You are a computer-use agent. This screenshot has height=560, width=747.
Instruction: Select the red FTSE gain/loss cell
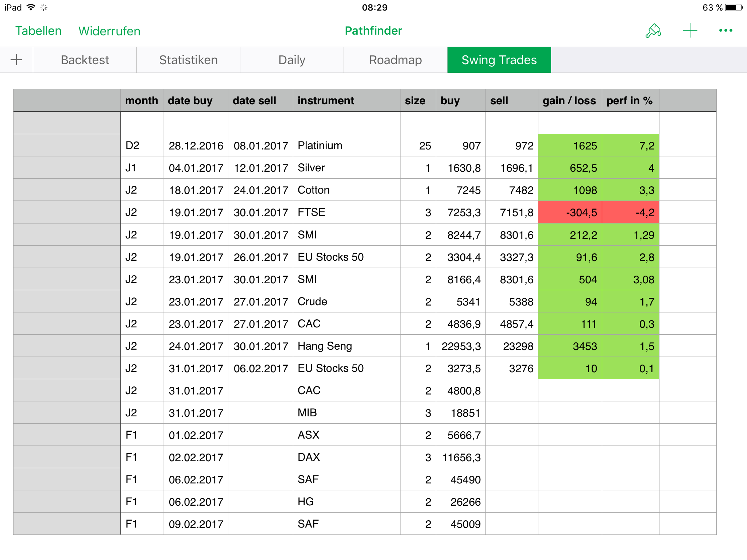570,212
